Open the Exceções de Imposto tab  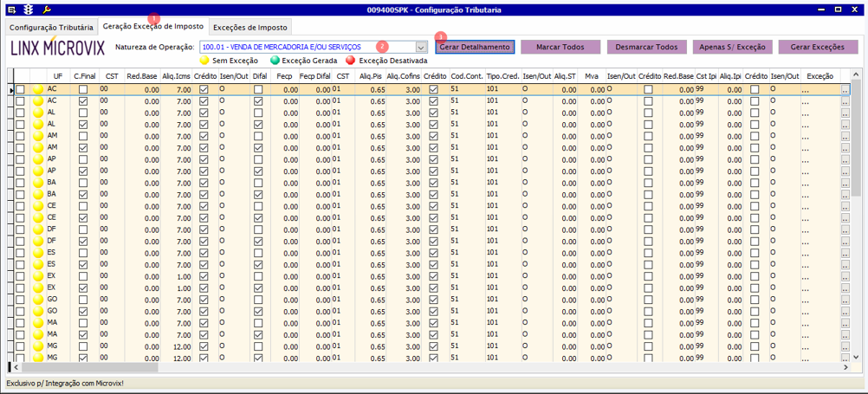click(250, 28)
